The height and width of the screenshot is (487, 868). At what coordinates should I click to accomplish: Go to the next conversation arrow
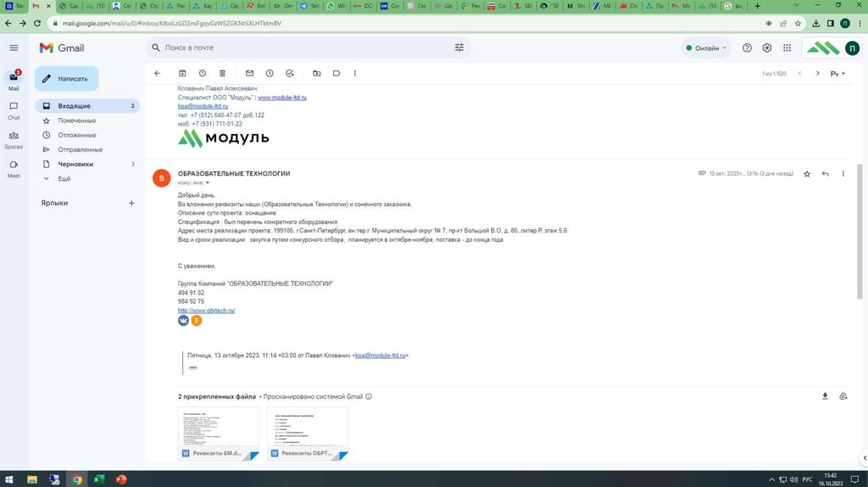[x=817, y=73]
